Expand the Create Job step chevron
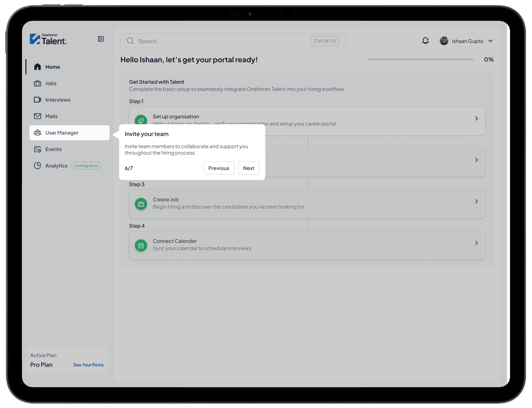Screen dimensions: 532x408 tap(476, 201)
